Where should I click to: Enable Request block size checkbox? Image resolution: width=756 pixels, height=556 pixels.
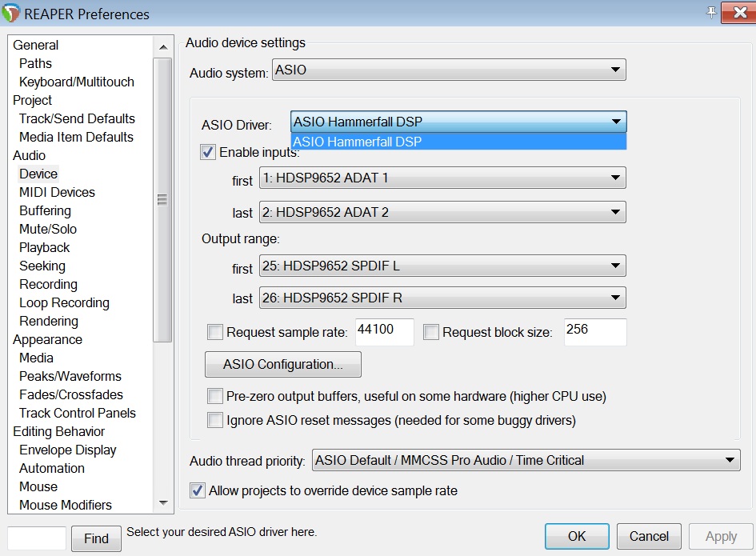tap(431, 332)
